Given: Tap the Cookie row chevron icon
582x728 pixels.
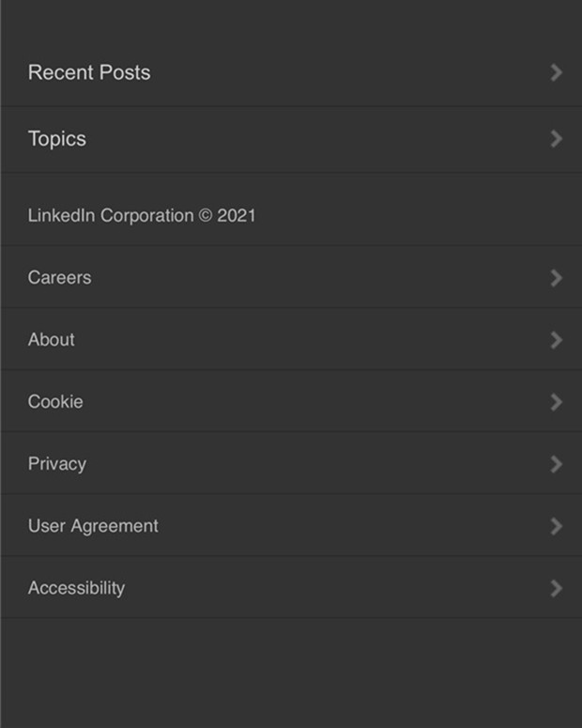Looking at the screenshot, I should pyautogui.click(x=556, y=402).
